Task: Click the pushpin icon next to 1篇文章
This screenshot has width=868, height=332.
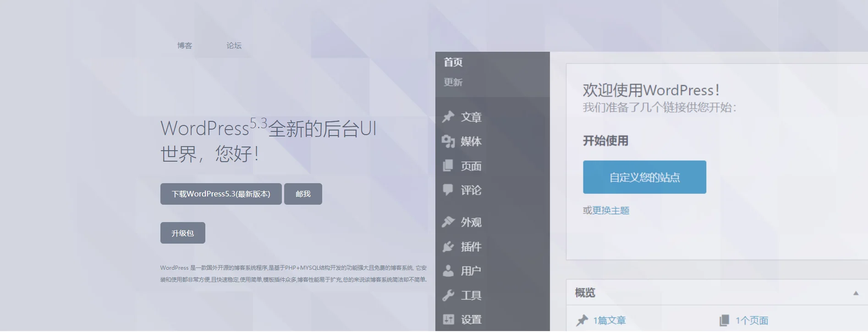Action: pos(582,320)
